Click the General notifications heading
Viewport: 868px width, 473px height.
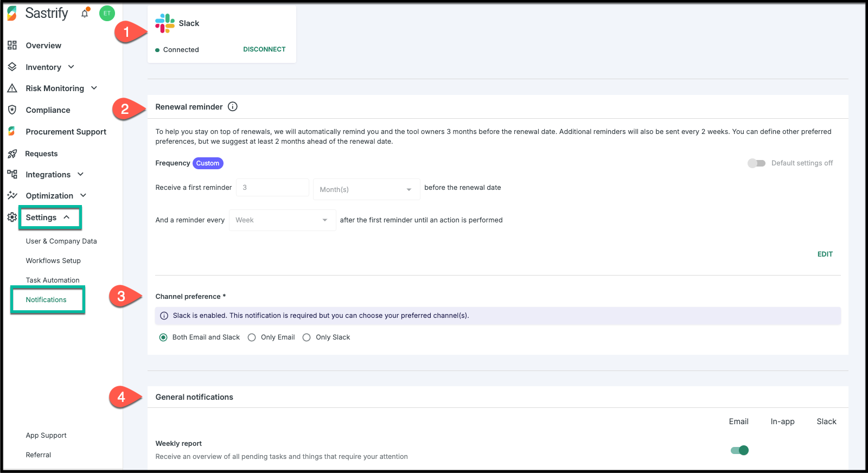[194, 397]
